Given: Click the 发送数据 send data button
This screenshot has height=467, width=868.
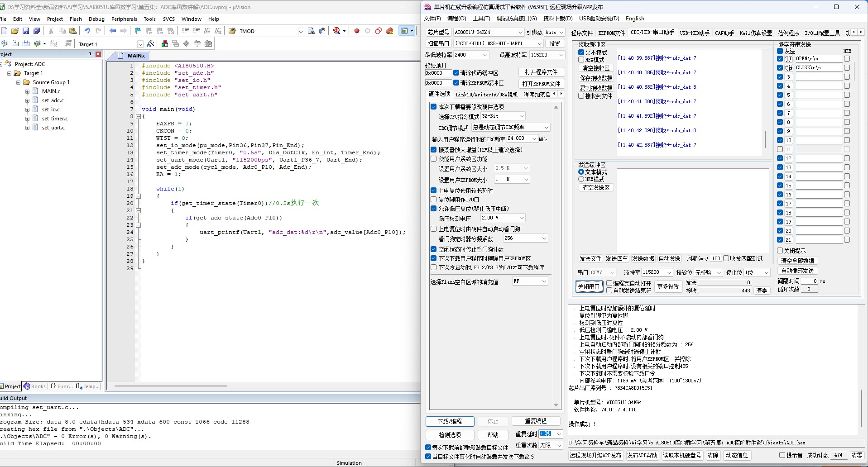Looking at the screenshot, I should coord(643,259).
